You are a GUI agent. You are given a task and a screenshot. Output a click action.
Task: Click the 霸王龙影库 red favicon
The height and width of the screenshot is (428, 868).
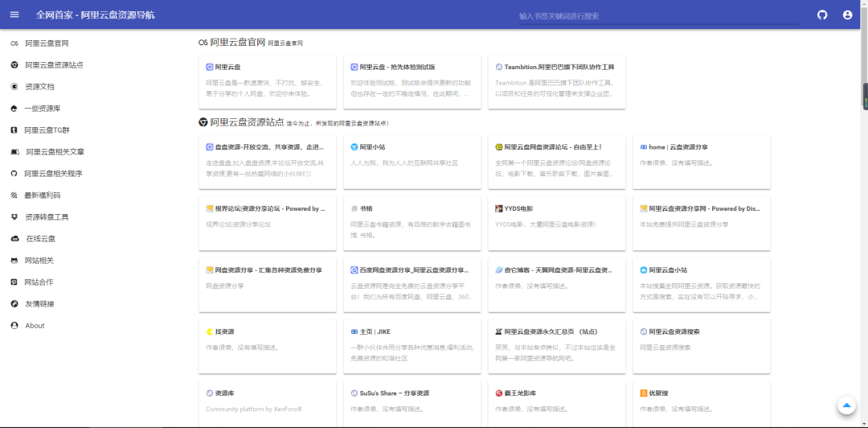click(x=499, y=393)
